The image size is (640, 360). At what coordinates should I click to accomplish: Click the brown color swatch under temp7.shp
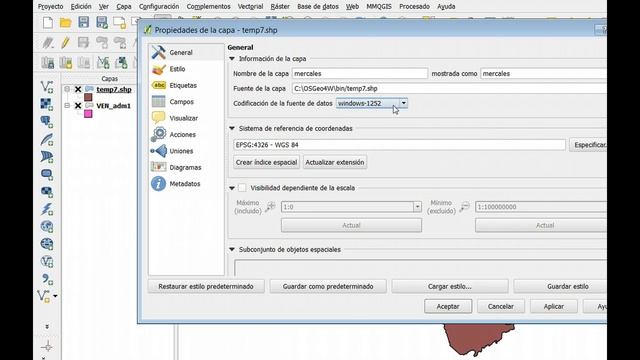pos(88,97)
